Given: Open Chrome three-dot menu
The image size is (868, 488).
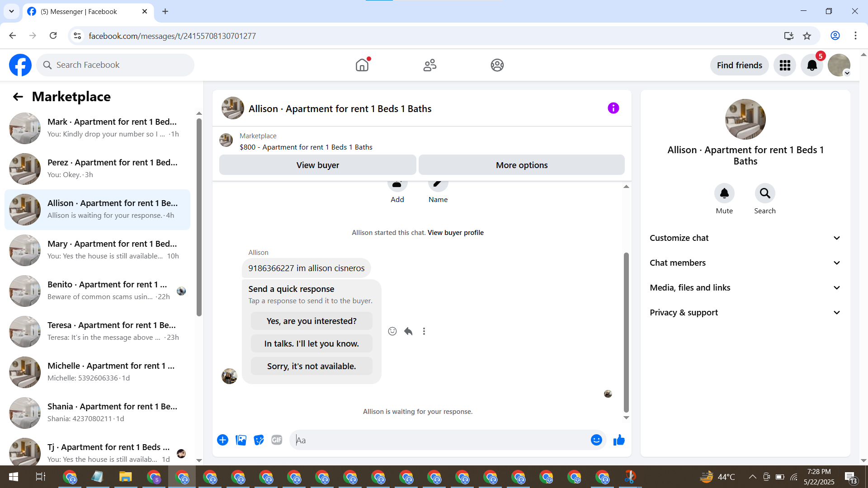Looking at the screenshot, I should tap(855, 36).
